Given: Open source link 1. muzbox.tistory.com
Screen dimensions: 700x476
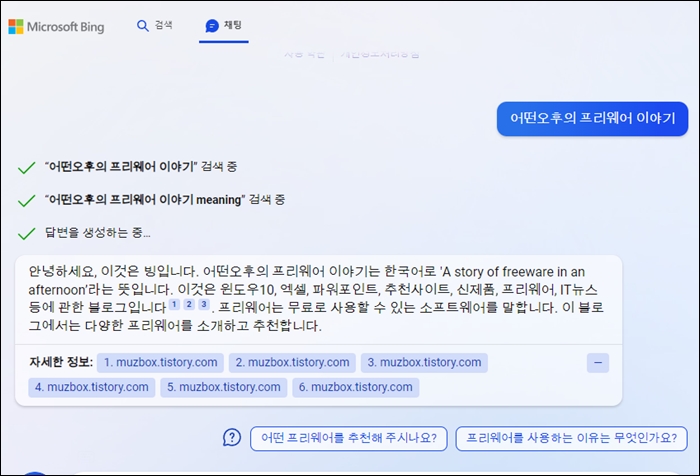Looking at the screenshot, I should coord(160,363).
